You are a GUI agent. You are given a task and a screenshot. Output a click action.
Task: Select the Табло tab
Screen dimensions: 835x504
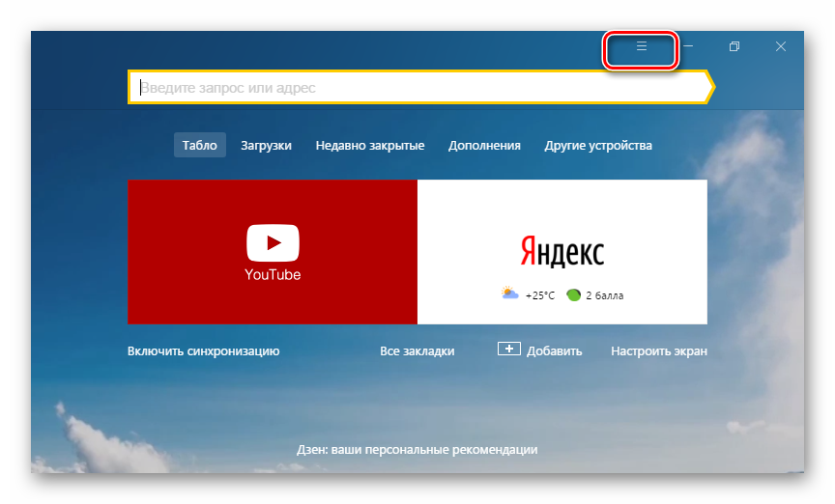pyautogui.click(x=200, y=146)
